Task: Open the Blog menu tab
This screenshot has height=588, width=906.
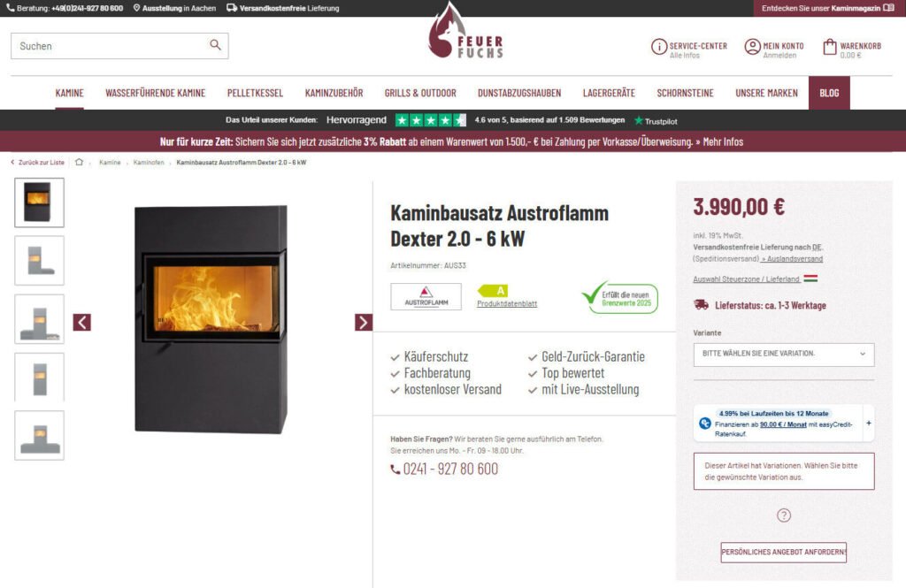Action: 828,93
